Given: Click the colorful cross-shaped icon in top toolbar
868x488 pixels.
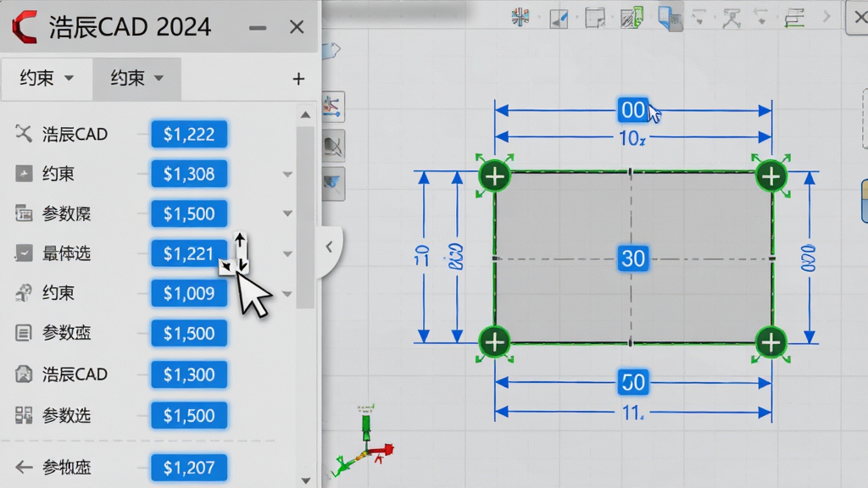Looking at the screenshot, I should (x=520, y=17).
